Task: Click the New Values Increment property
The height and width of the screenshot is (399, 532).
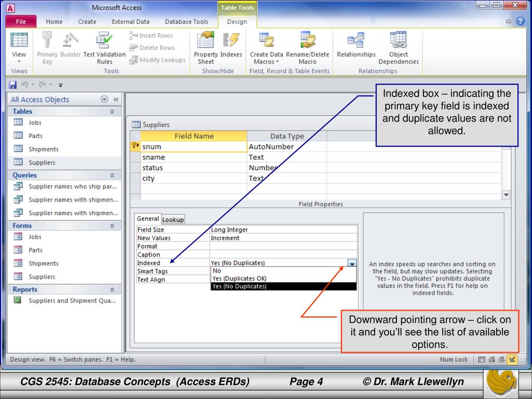Action: pos(283,238)
